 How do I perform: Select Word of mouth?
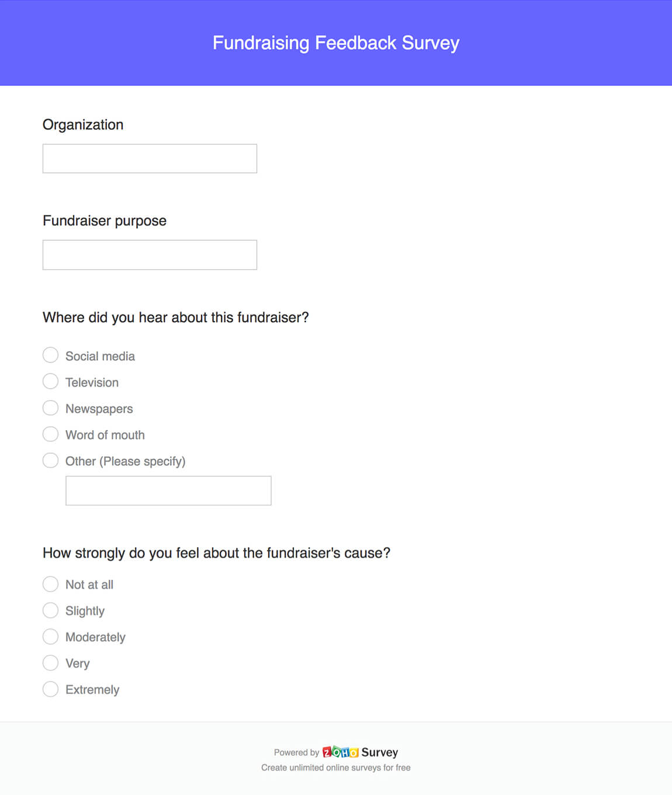pyautogui.click(x=50, y=434)
